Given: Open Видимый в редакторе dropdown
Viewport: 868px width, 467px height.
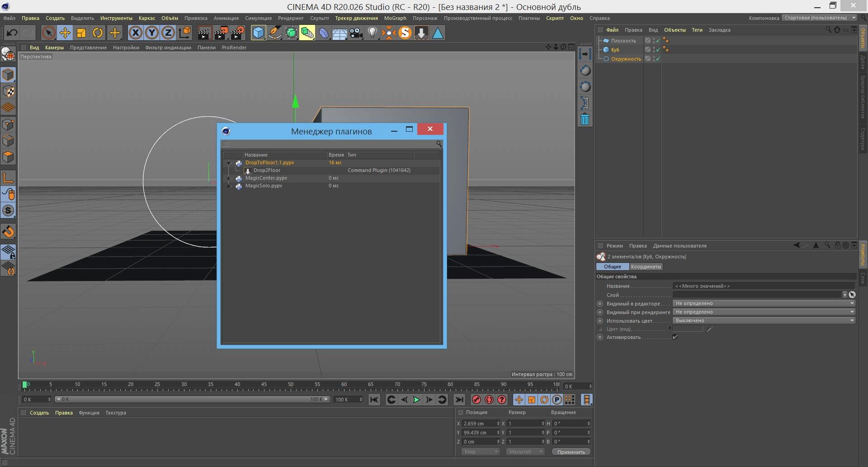Looking at the screenshot, I should 764,303.
